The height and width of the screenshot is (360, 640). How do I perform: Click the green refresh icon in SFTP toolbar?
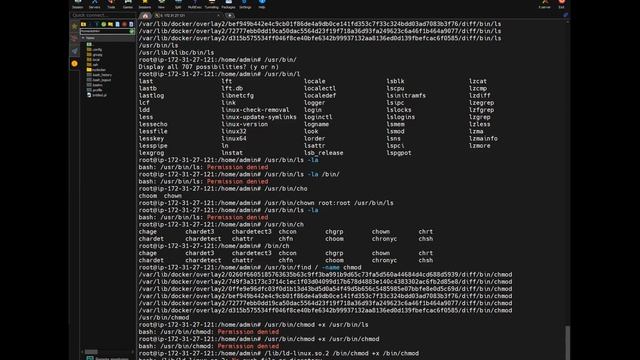[104, 24]
